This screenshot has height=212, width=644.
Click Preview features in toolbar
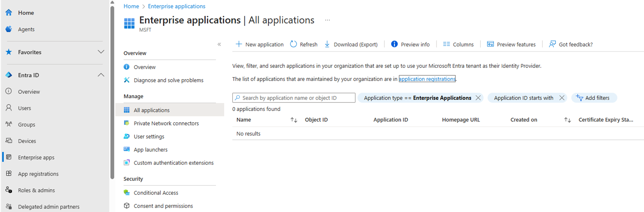pyautogui.click(x=511, y=44)
